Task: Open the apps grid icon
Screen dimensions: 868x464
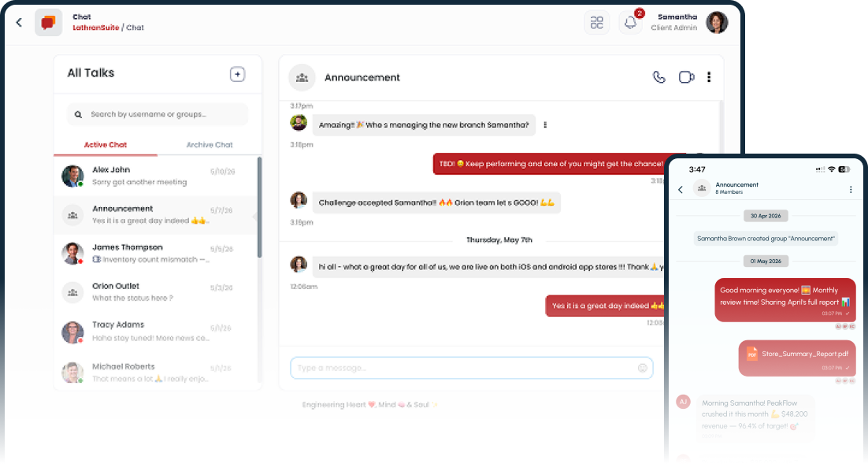Action: click(597, 23)
